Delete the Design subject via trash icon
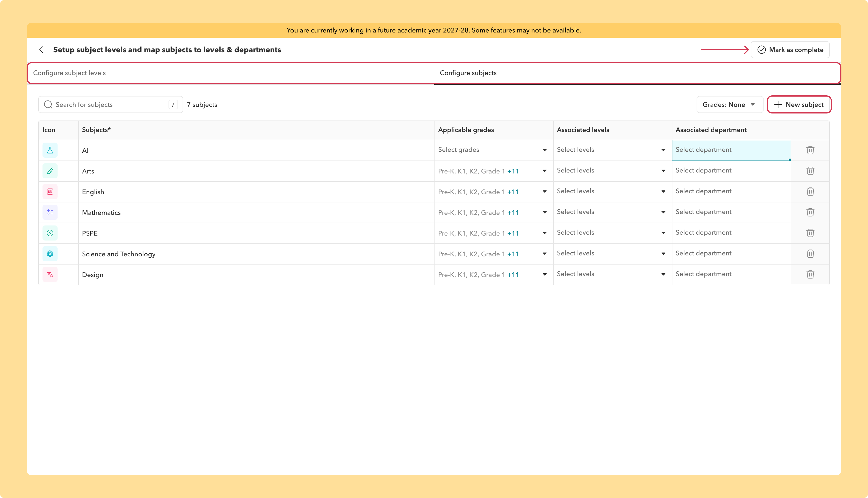Screen dimensions: 868x498 pos(810,274)
